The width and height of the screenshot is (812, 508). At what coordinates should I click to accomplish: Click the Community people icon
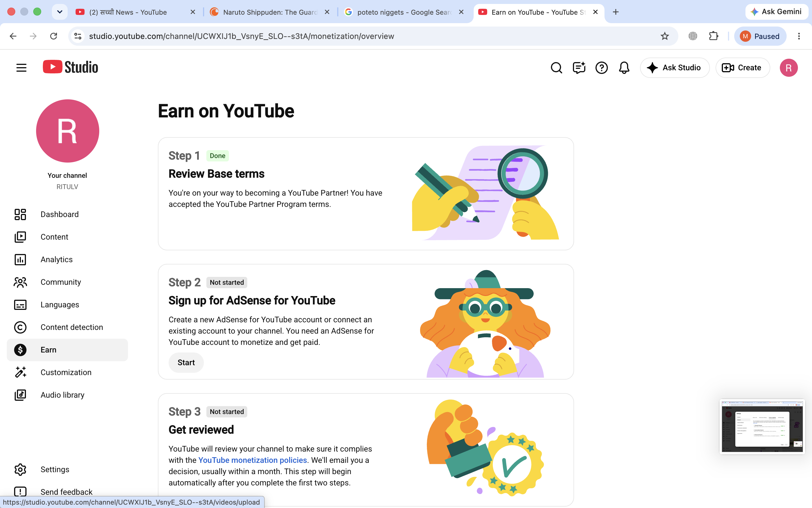(x=20, y=282)
